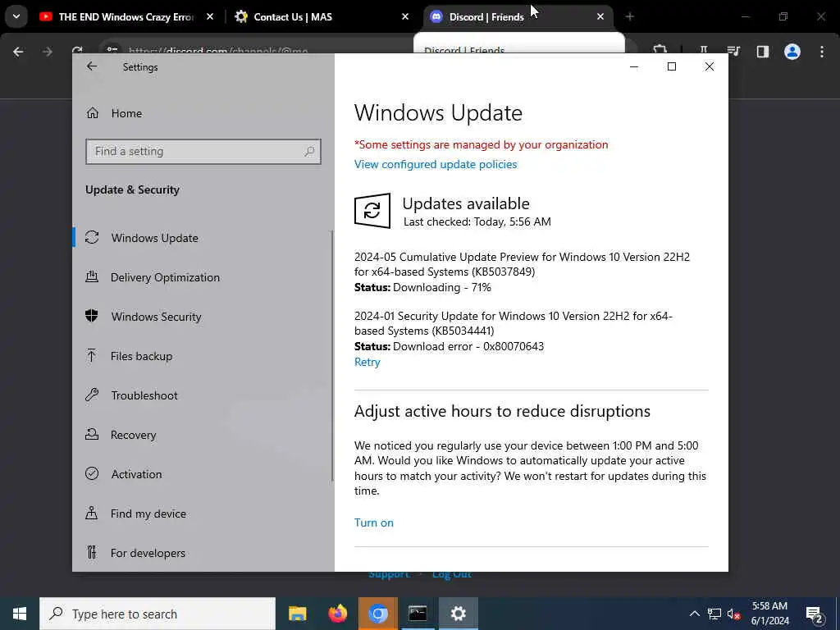
Task: Open the command prompt taskbar icon
Action: click(418, 614)
